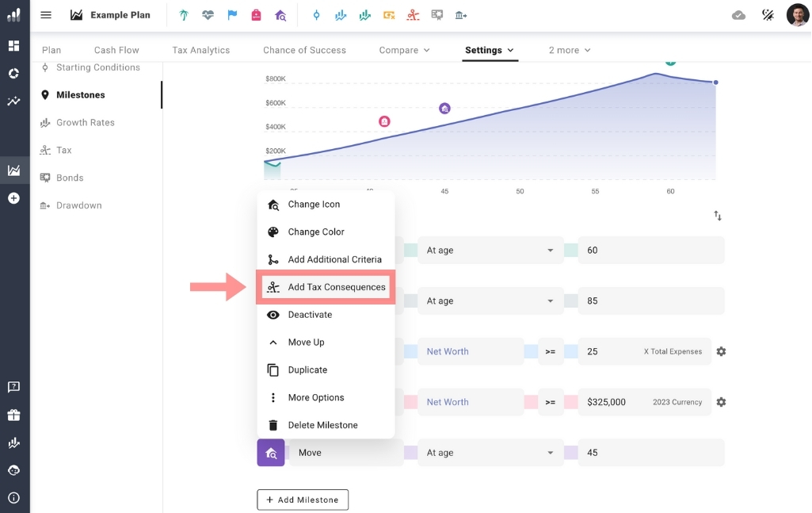The height and width of the screenshot is (513, 812).
Task: Open settings gear for $325,000 Net Worth row
Action: [x=721, y=402]
